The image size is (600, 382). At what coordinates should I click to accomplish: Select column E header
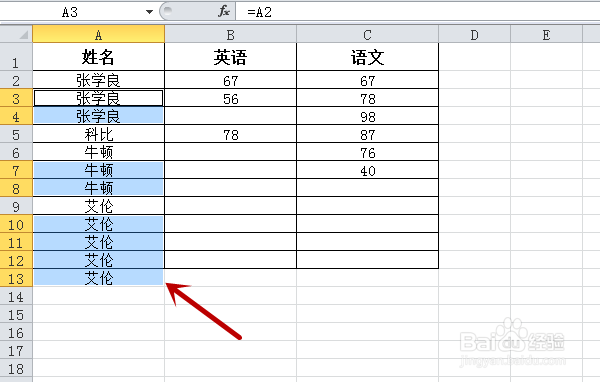click(x=546, y=34)
